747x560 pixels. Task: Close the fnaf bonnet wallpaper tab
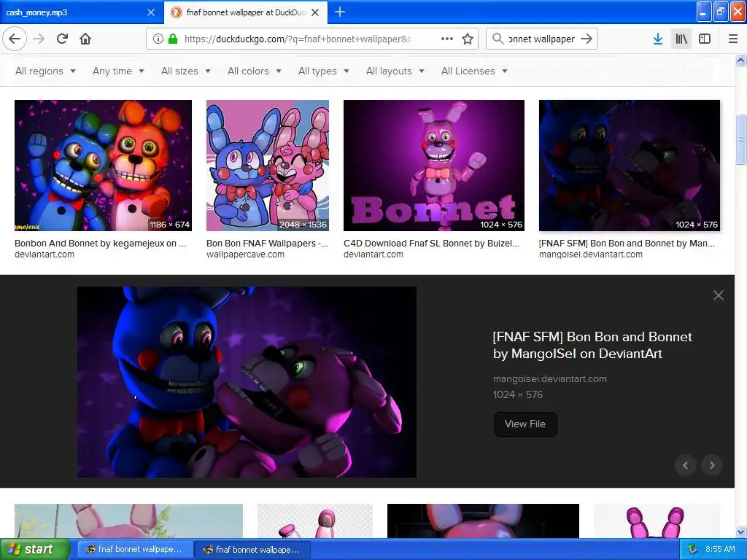click(x=315, y=12)
